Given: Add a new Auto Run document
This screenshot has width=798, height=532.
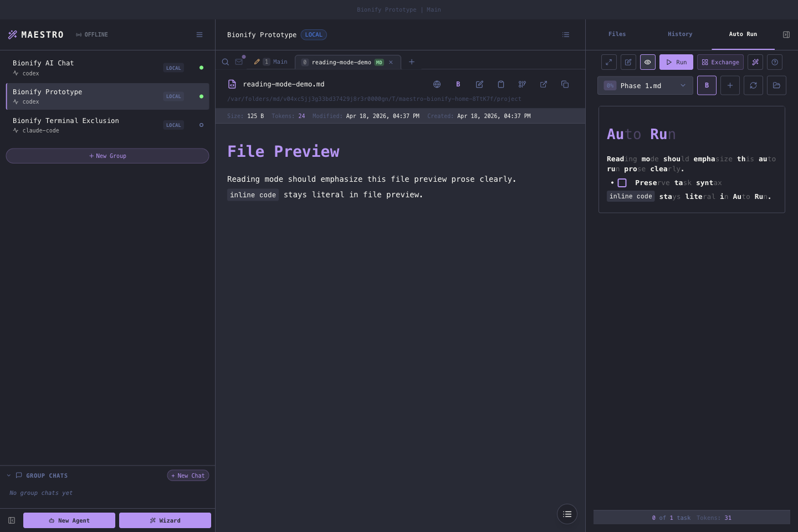Looking at the screenshot, I should point(730,85).
